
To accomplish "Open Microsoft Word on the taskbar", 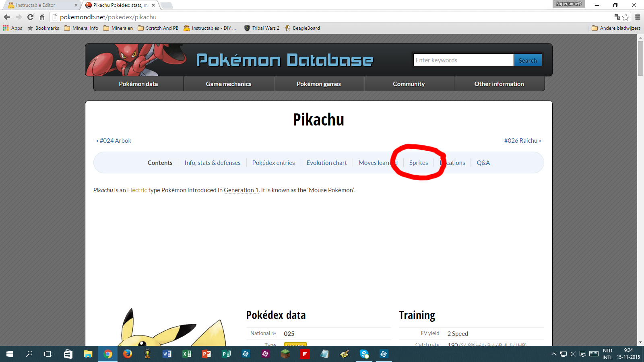I will click(167, 354).
